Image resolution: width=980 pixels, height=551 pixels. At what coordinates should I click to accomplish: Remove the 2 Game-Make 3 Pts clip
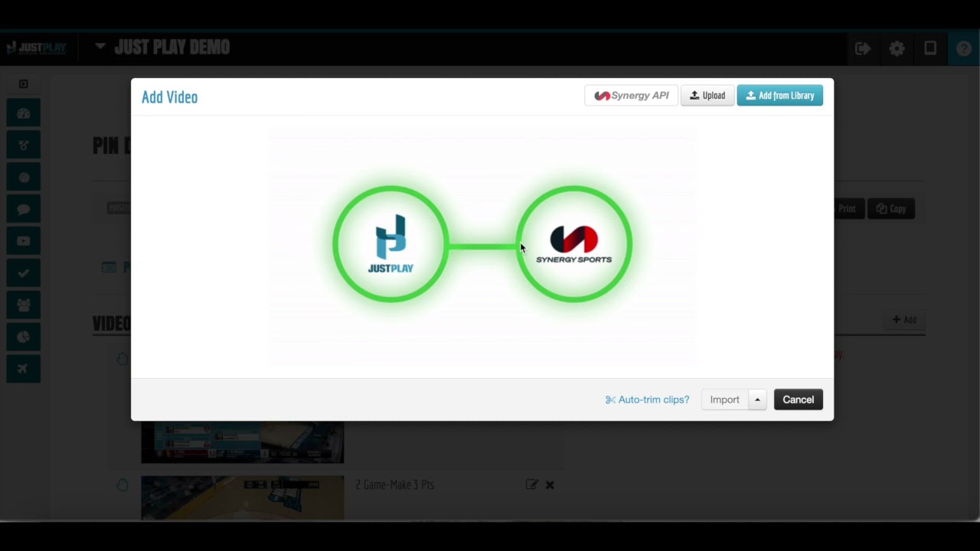click(x=550, y=484)
